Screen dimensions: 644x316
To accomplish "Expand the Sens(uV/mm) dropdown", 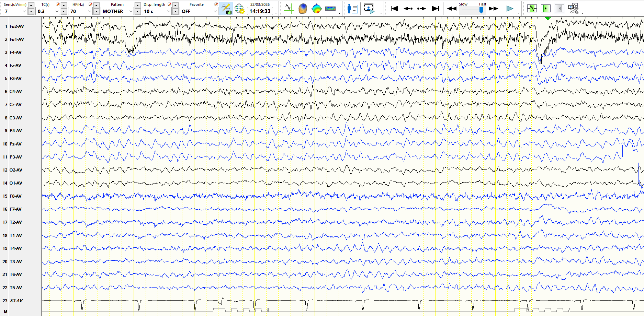I will (24, 11).
